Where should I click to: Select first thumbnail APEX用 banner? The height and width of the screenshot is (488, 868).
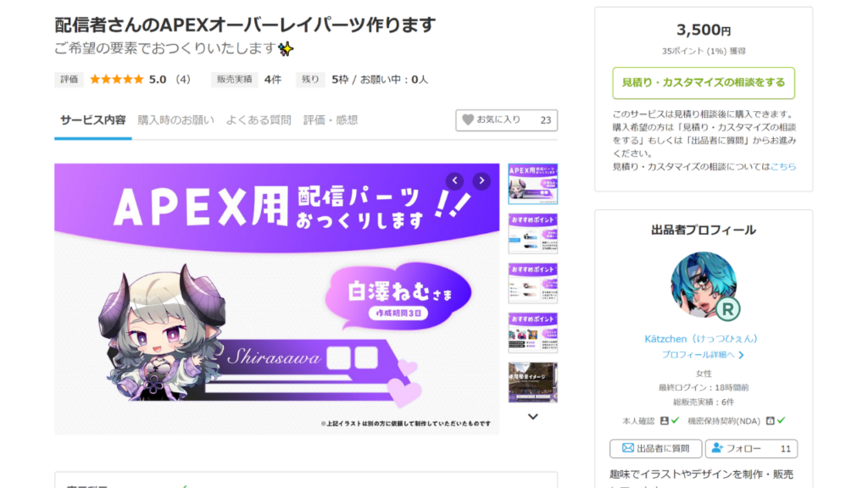pos(532,184)
